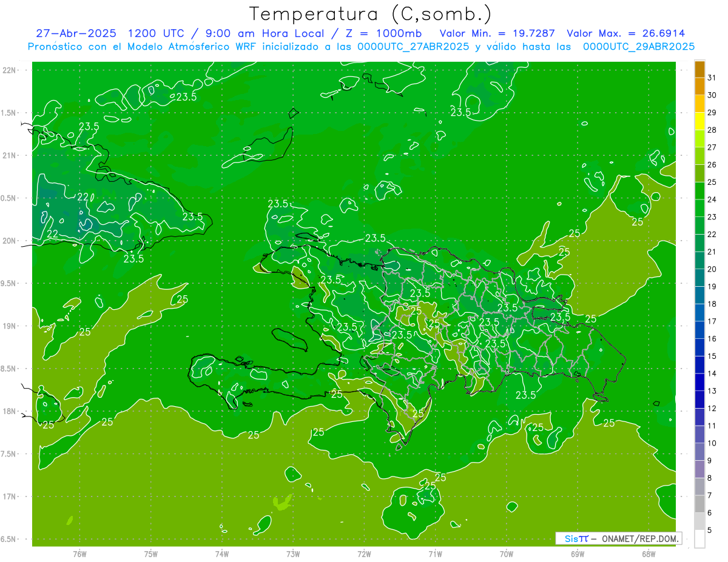Click the '71W' longitude axis label

pyautogui.click(x=435, y=554)
